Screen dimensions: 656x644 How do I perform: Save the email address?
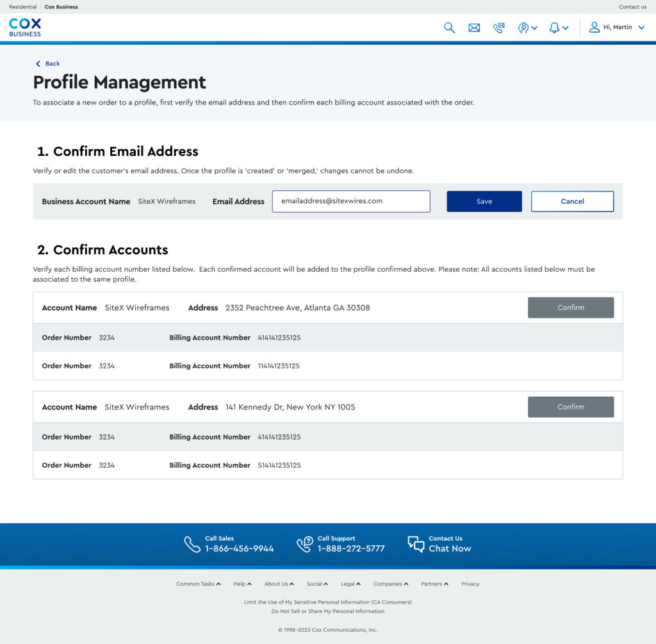484,201
